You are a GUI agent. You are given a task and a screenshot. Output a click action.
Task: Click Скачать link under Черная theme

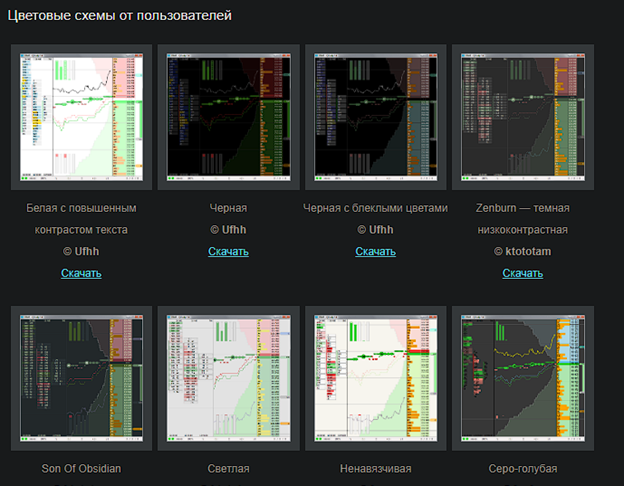(228, 251)
